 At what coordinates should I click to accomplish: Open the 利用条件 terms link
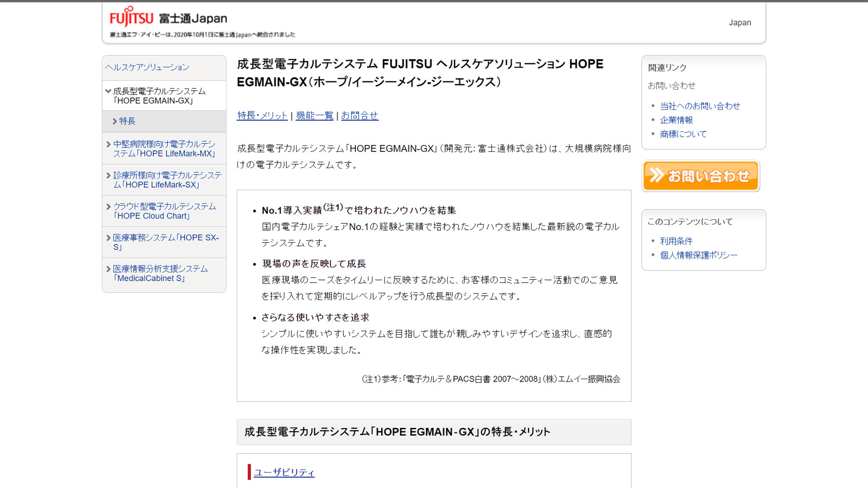click(x=676, y=241)
